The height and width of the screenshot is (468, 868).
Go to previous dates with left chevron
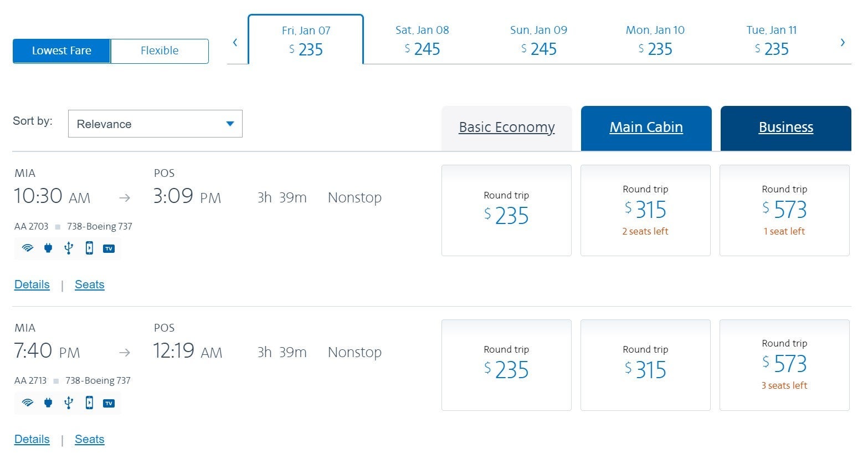235,43
